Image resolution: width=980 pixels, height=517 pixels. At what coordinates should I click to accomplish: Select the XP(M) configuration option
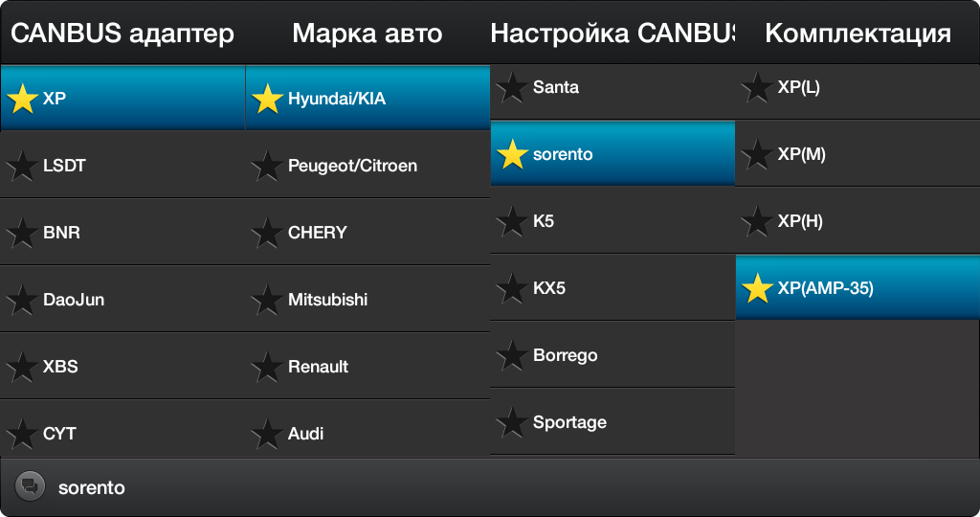(857, 154)
